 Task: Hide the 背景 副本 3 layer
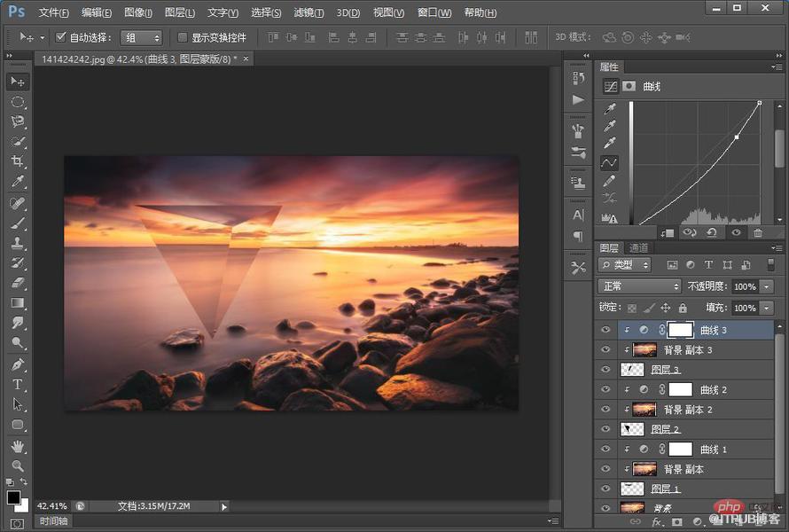605,350
